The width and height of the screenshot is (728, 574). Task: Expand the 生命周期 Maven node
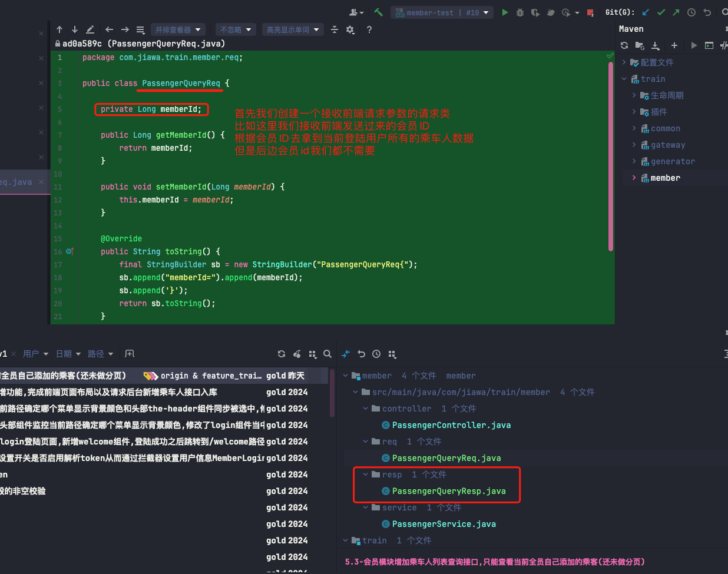point(634,95)
